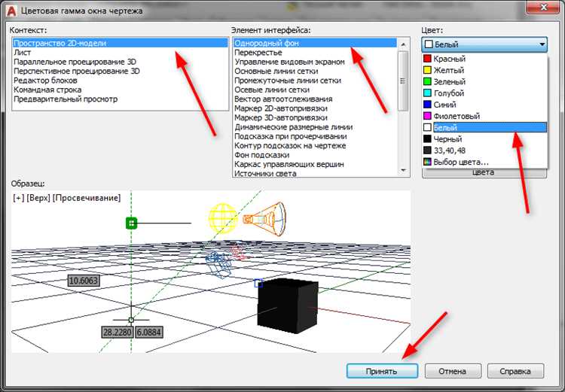
Task: Select element Источники света
Action: 316,173
